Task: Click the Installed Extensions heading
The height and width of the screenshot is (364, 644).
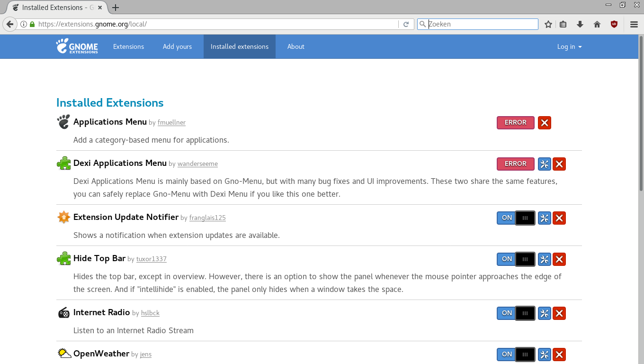Action: coord(110,103)
